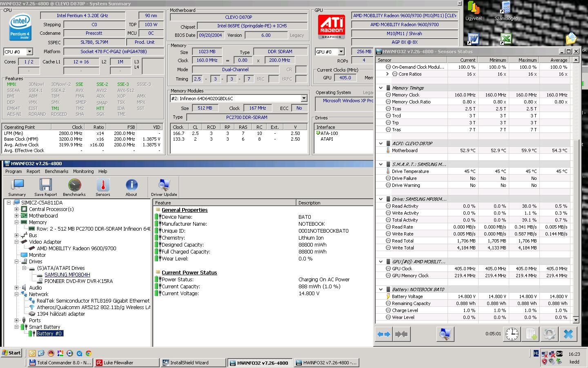This screenshot has width=588, height=368.
Task: Click the taskbar clock showing 16:23
Action: click(574, 354)
